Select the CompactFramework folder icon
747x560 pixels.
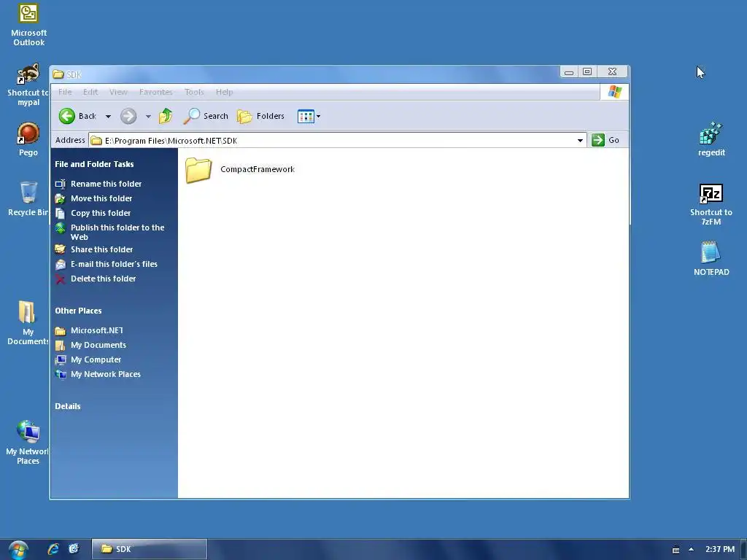pyautogui.click(x=198, y=169)
